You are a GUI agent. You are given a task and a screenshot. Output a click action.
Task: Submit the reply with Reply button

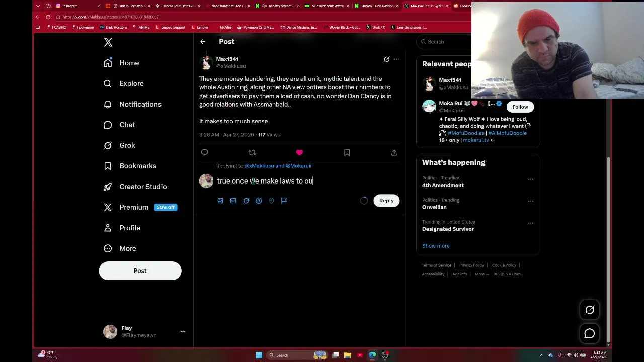tap(386, 201)
